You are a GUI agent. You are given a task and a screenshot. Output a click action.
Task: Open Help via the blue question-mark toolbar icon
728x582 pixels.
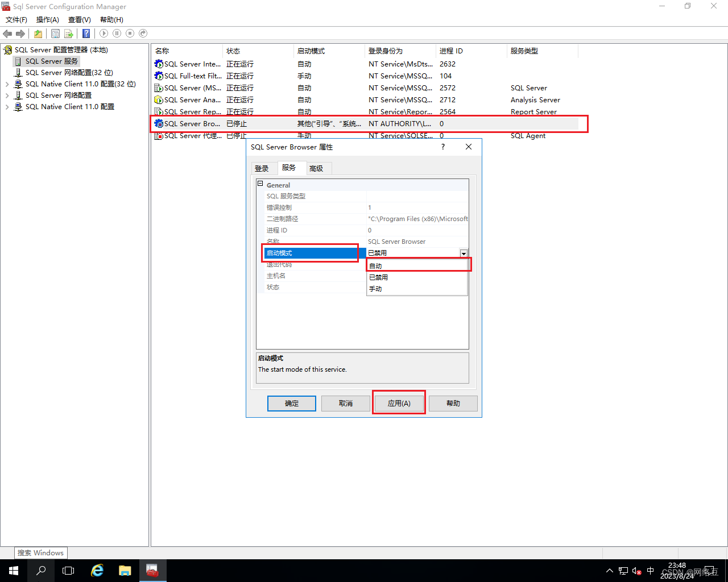(86, 34)
